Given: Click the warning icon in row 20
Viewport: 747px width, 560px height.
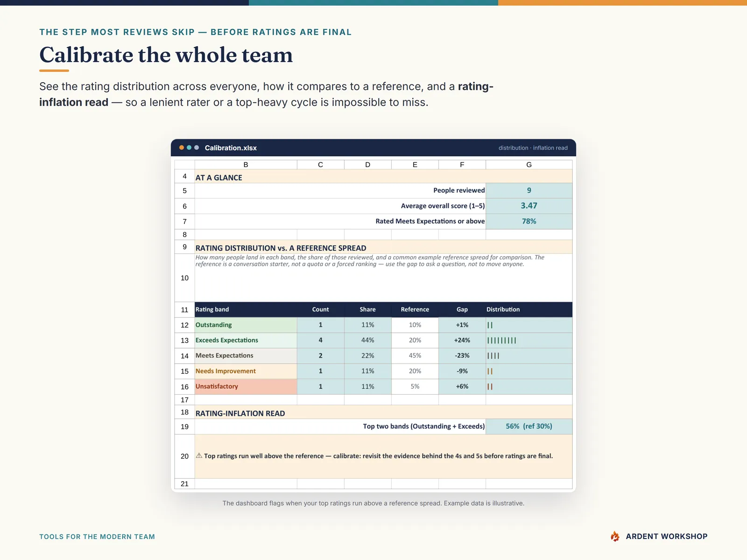Looking at the screenshot, I should pyautogui.click(x=199, y=455).
